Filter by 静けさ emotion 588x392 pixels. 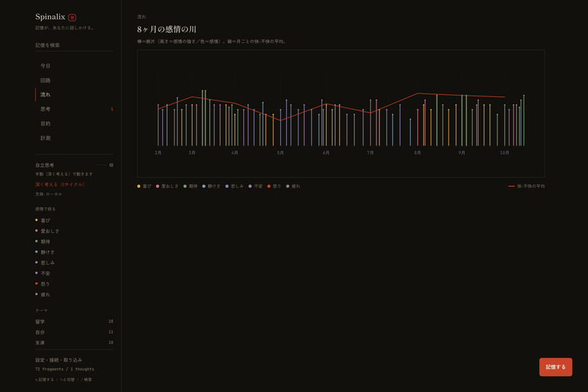tap(45, 252)
